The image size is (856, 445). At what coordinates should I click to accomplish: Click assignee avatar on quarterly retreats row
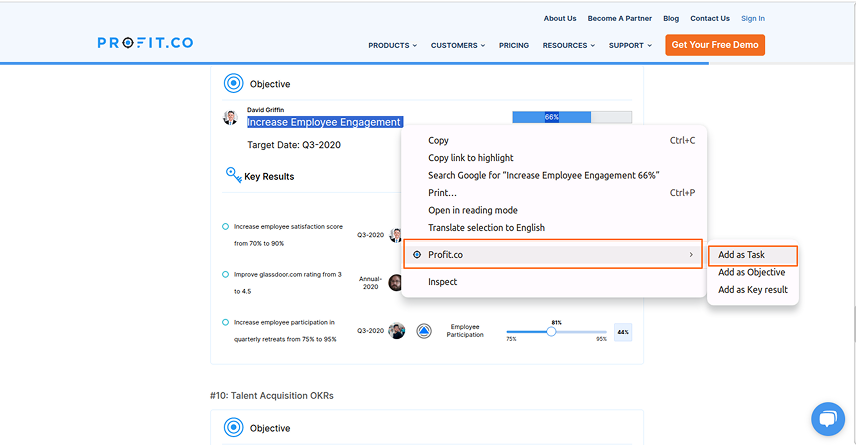point(397,330)
